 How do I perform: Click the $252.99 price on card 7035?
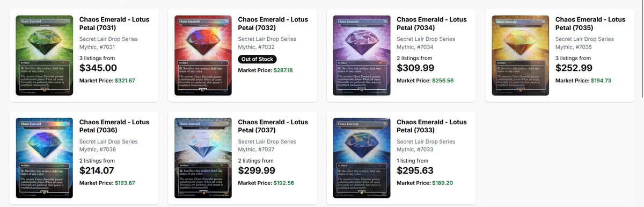pos(574,68)
